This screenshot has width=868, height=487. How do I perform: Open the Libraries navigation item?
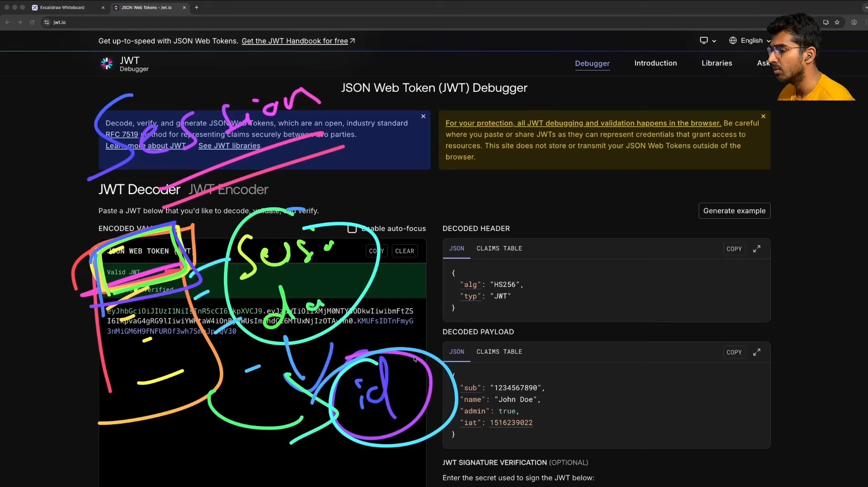pyautogui.click(x=716, y=63)
